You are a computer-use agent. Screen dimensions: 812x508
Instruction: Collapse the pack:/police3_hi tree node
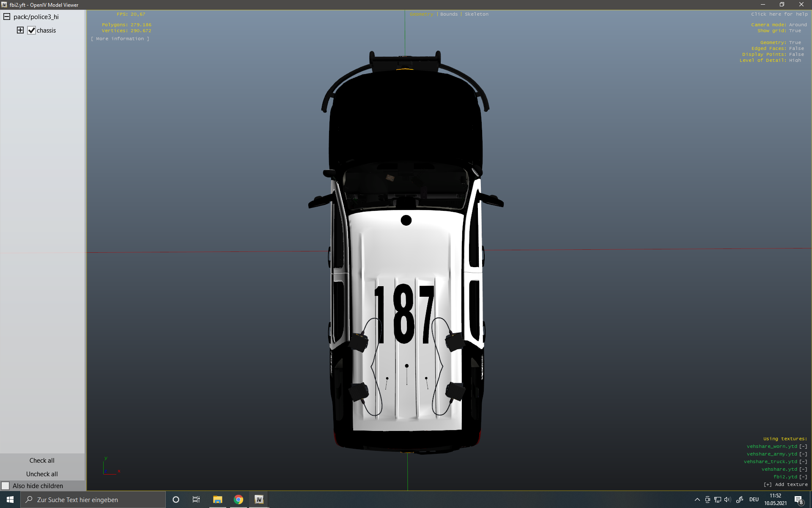click(x=7, y=17)
